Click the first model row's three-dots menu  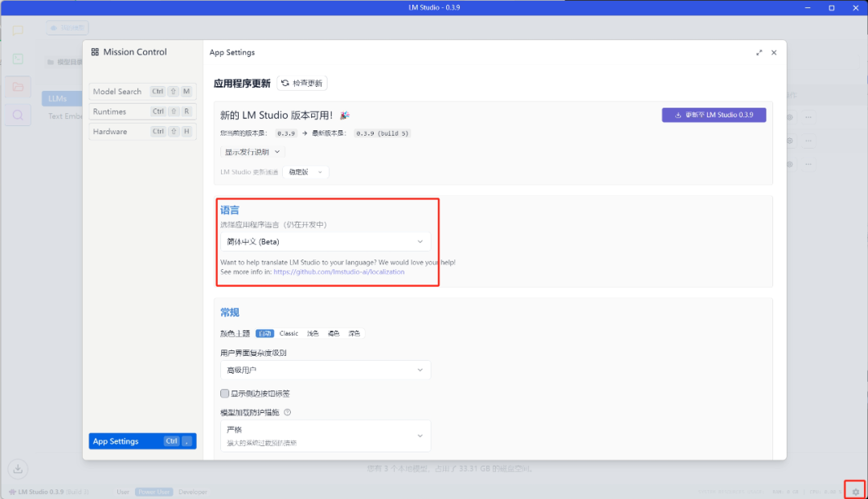click(x=809, y=117)
